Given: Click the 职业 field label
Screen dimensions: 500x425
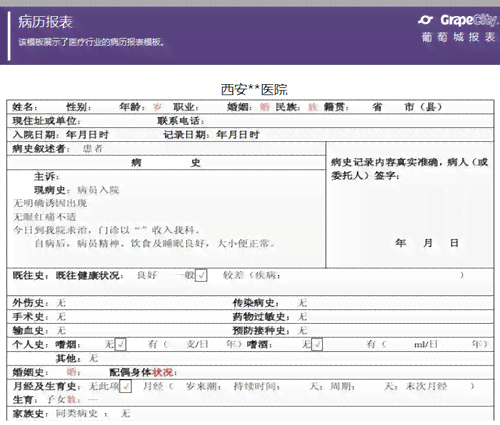Looking at the screenshot, I should pos(185,107).
